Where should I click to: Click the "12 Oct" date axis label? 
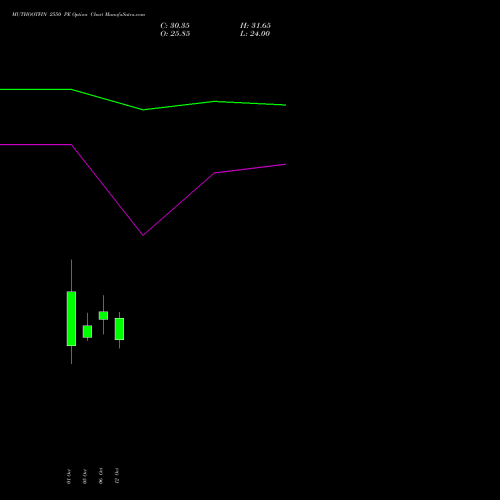[117, 476]
